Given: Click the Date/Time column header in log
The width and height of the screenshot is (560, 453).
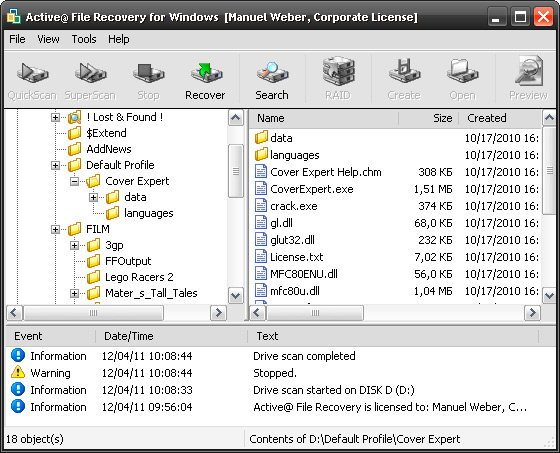Looking at the screenshot, I should [x=171, y=336].
